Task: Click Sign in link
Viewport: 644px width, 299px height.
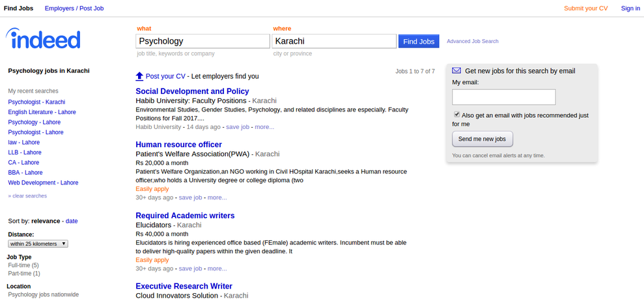Action: click(630, 8)
